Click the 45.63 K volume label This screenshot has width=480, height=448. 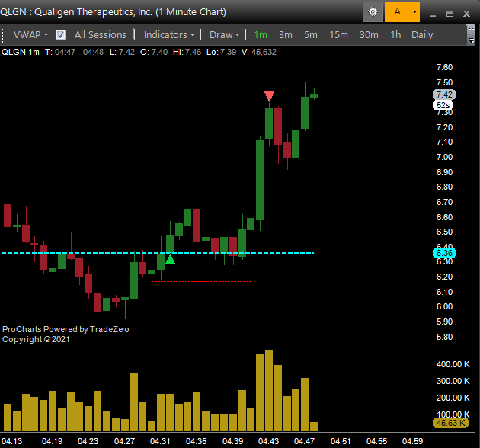(x=450, y=423)
